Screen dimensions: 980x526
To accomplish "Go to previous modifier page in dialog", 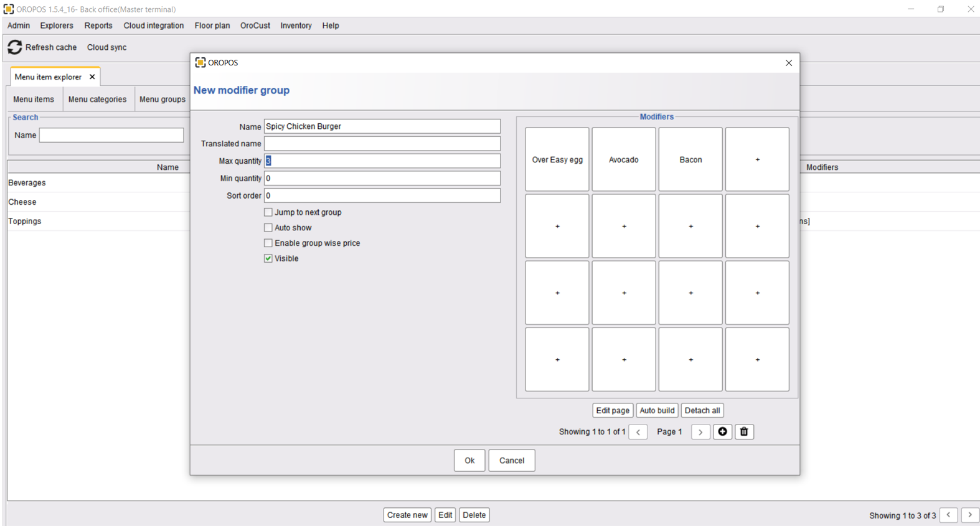I will pyautogui.click(x=638, y=432).
